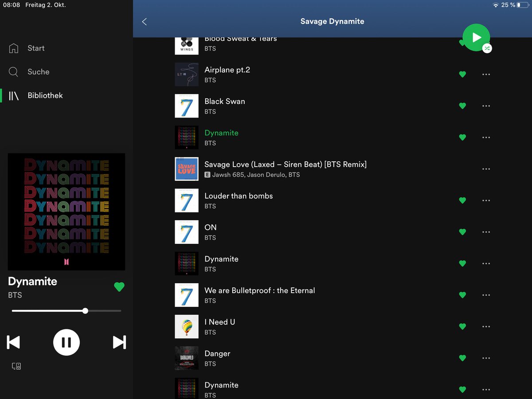Open the Dynamite title in the player
Image resolution: width=532 pixels, height=399 pixels.
coord(32,282)
